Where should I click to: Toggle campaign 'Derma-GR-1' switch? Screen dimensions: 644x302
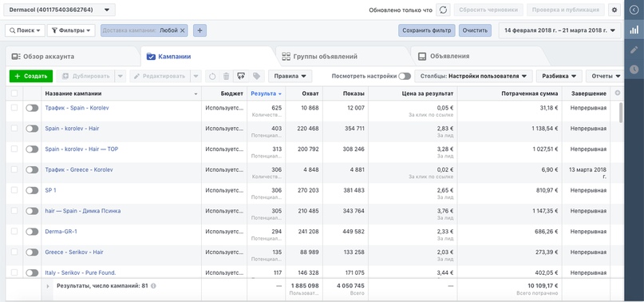32,231
